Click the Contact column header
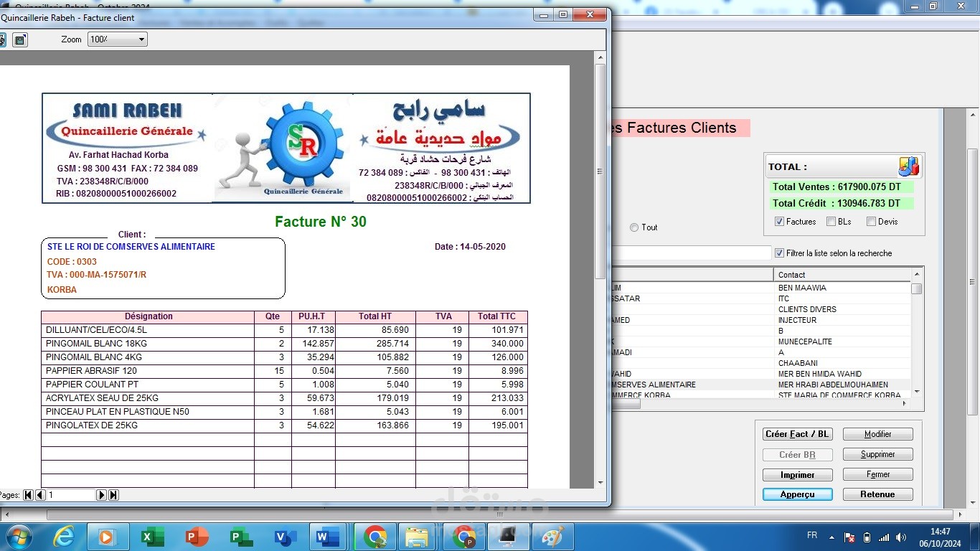This screenshot has width=980, height=551. tap(842, 275)
